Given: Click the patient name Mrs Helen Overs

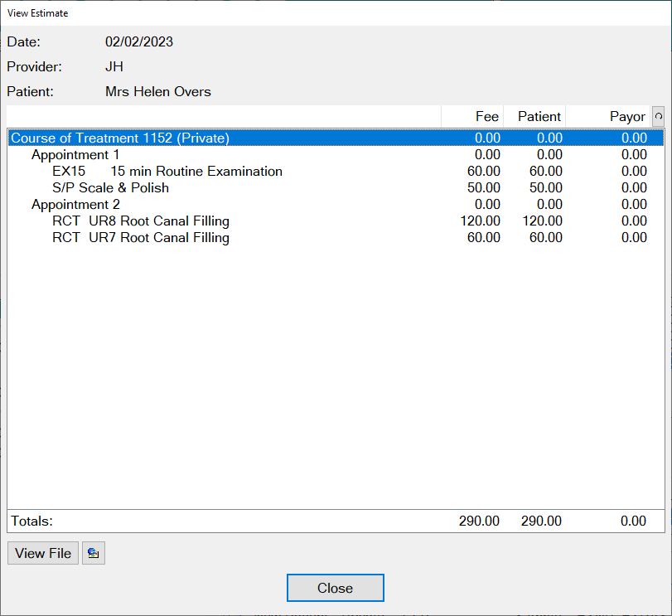Looking at the screenshot, I should coord(157,91).
